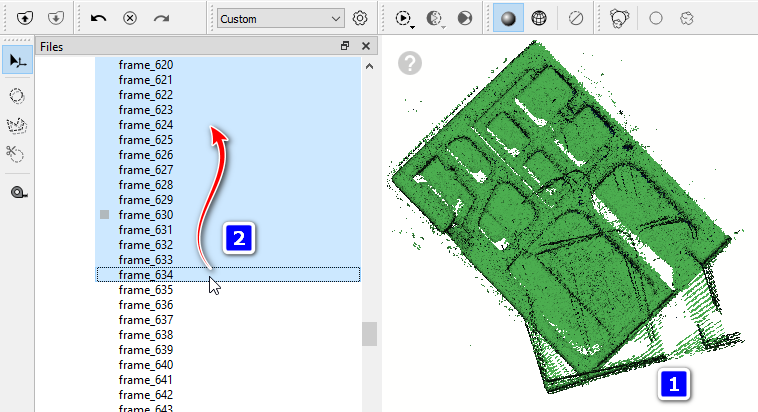Select the polygon crown selection tool
The image size is (758, 412).
17,125
